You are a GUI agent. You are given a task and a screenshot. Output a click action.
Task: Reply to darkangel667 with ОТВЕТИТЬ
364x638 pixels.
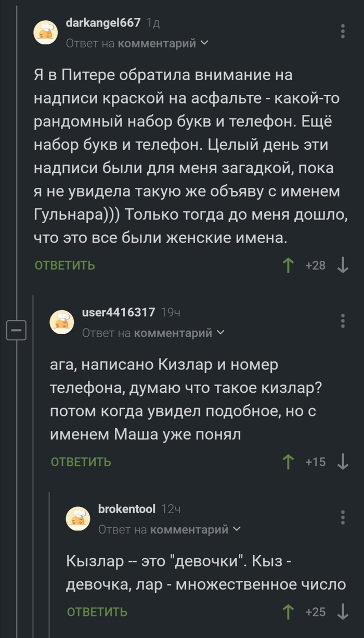click(65, 266)
